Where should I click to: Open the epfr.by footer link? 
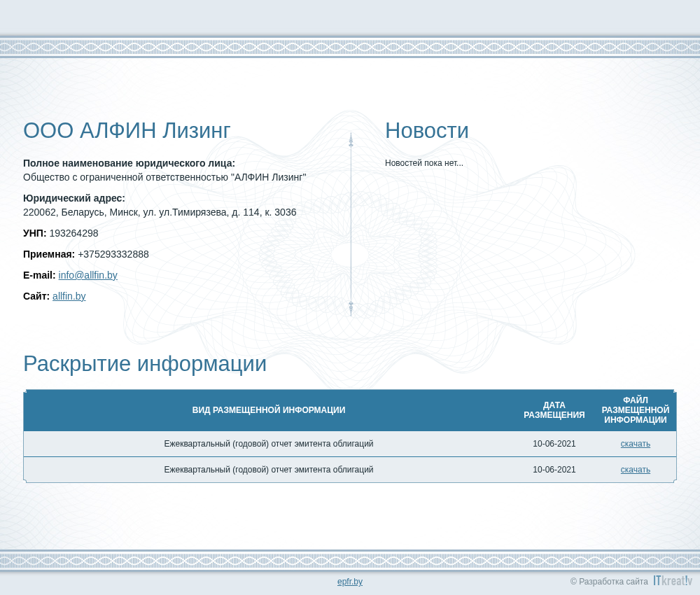350,582
